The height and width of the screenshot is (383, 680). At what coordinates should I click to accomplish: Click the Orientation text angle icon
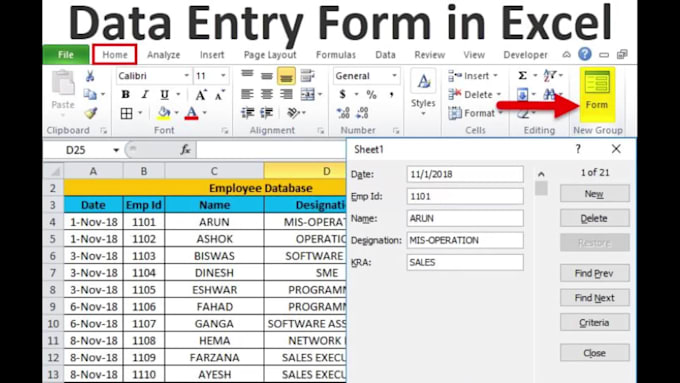[294, 113]
